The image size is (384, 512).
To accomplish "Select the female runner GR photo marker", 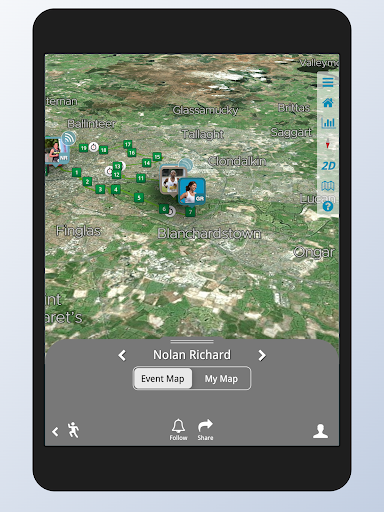I will coord(192,192).
